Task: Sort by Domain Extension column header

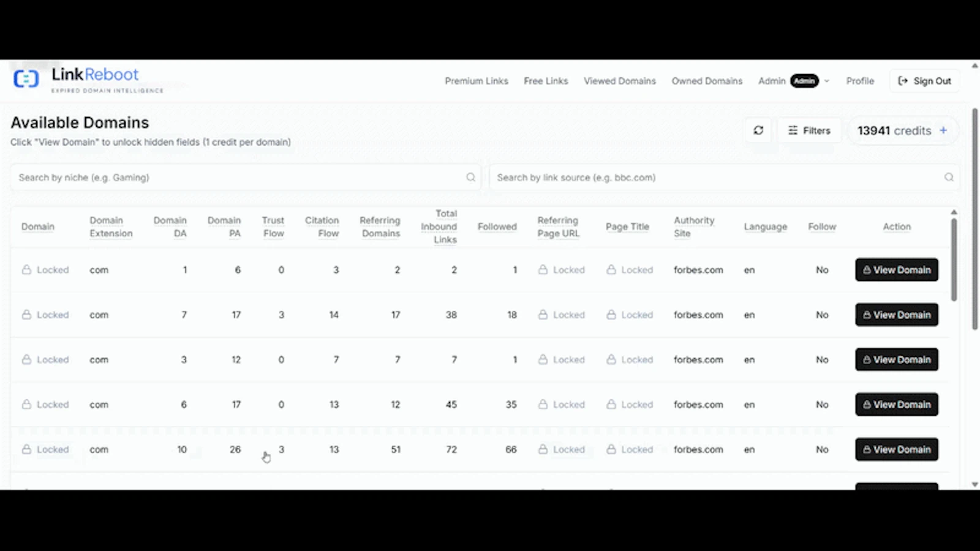Action: [111, 227]
